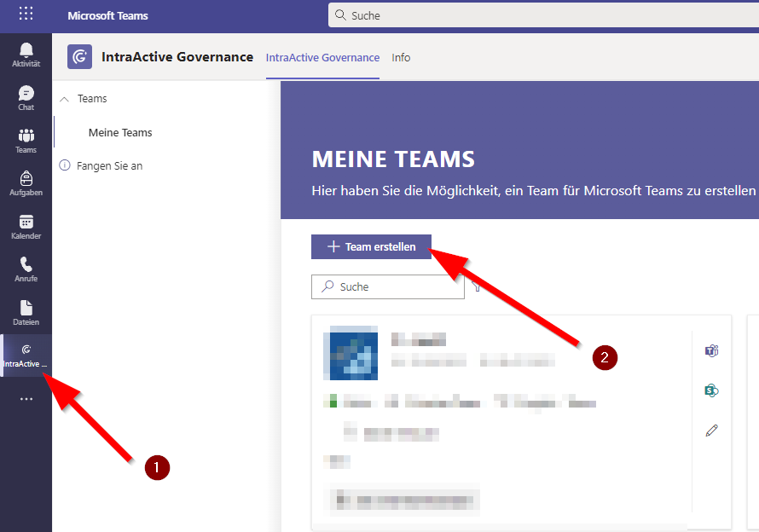This screenshot has height=532, width=759.
Task: Click the blue team avatar thumbnail
Action: [351, 353]
